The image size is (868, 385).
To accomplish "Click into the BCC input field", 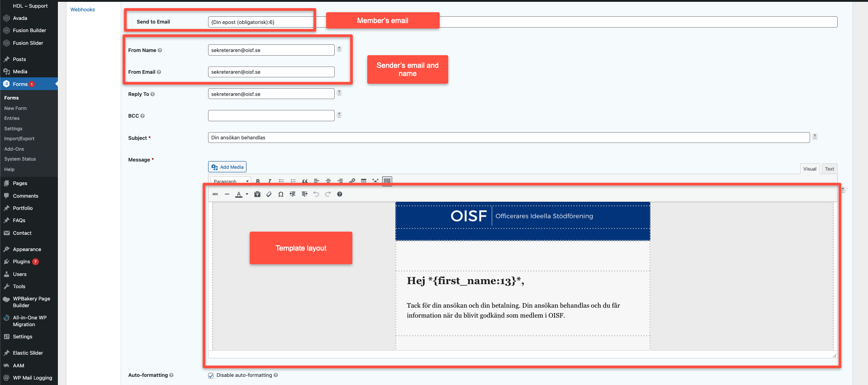I will pyautogui.click(x=271, y=116).
